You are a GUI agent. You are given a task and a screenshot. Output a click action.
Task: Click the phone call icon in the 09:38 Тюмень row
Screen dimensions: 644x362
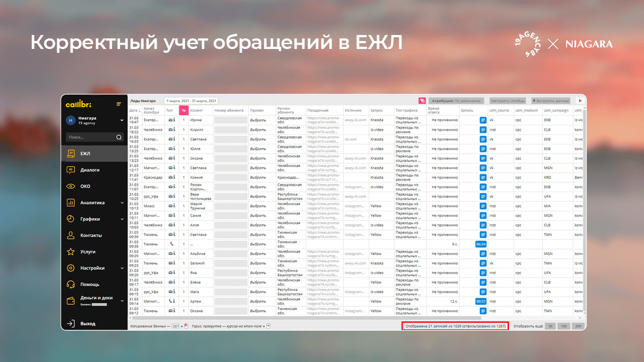pyautogui.click(x=172, y=244)
